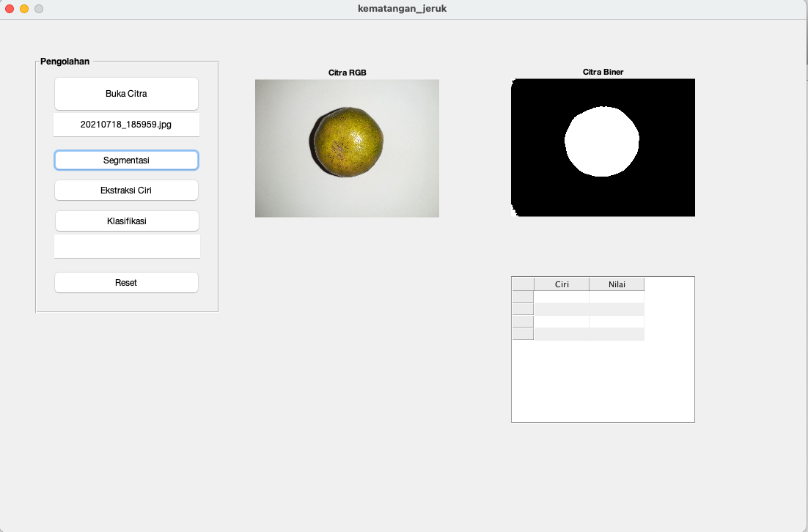Close the kematangan_jeruk window
The width and height of the screenshot is (808, 532).
[10, 9]
